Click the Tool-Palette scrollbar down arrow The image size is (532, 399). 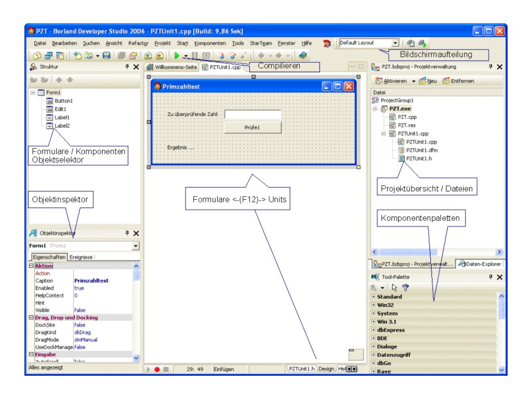(x=501, y=370)
